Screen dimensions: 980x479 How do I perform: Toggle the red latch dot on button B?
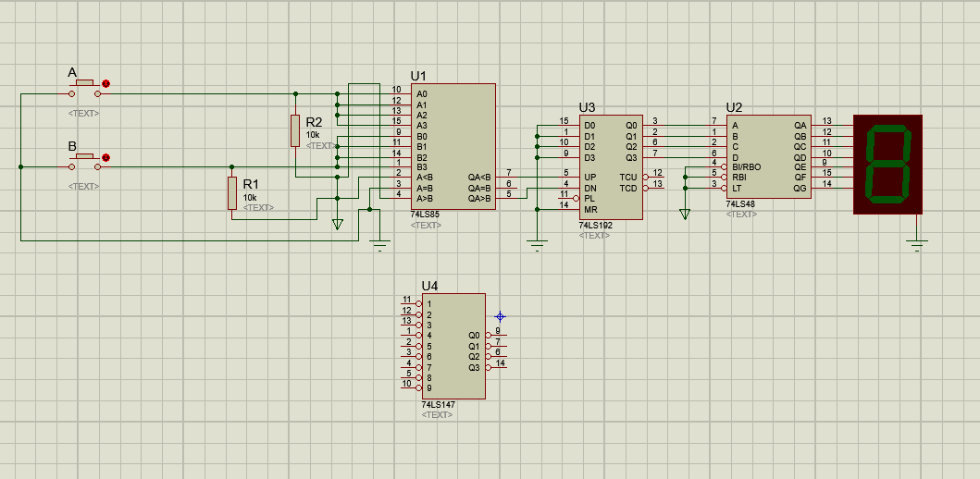pyautogui.click(x=105, y=158)
